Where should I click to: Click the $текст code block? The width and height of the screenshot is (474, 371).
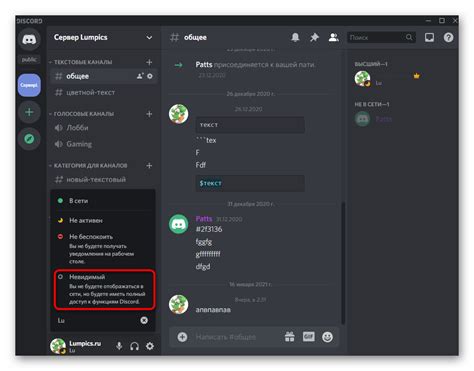pyautogui.click(x=250, y=183)
